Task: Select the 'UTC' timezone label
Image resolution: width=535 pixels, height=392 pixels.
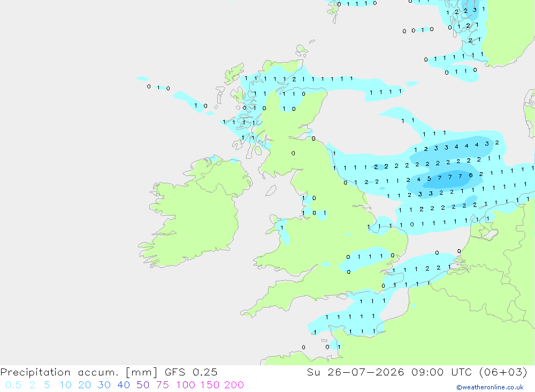Action: (461, 372)
